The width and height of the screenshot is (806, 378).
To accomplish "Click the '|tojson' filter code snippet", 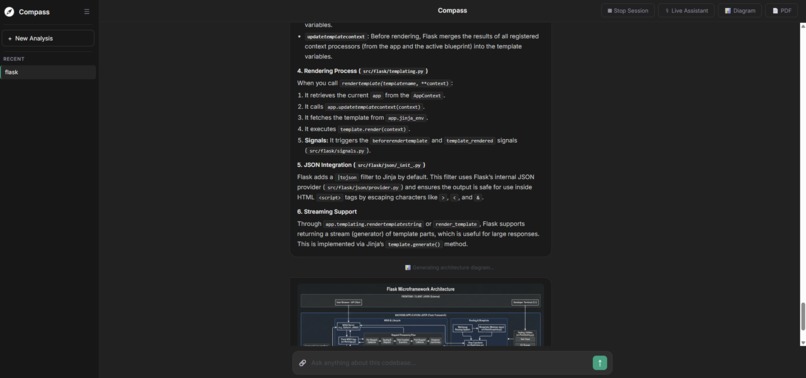I will point(346,177).
